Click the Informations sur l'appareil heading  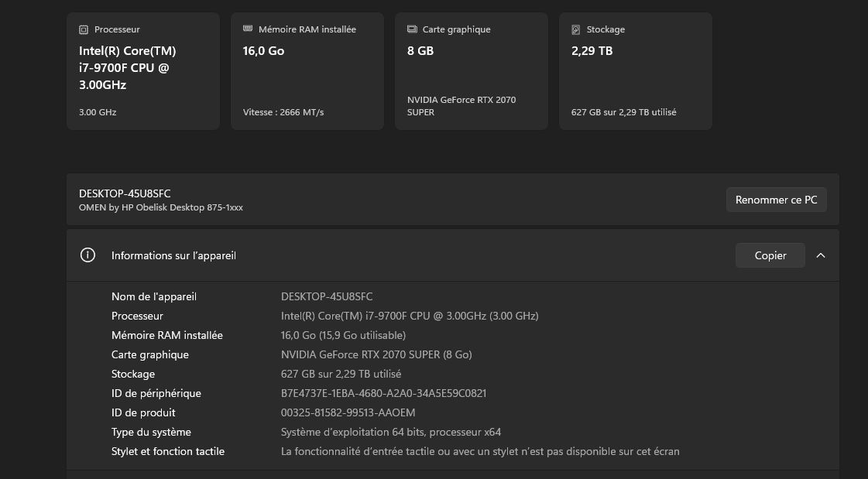point(173,255)
